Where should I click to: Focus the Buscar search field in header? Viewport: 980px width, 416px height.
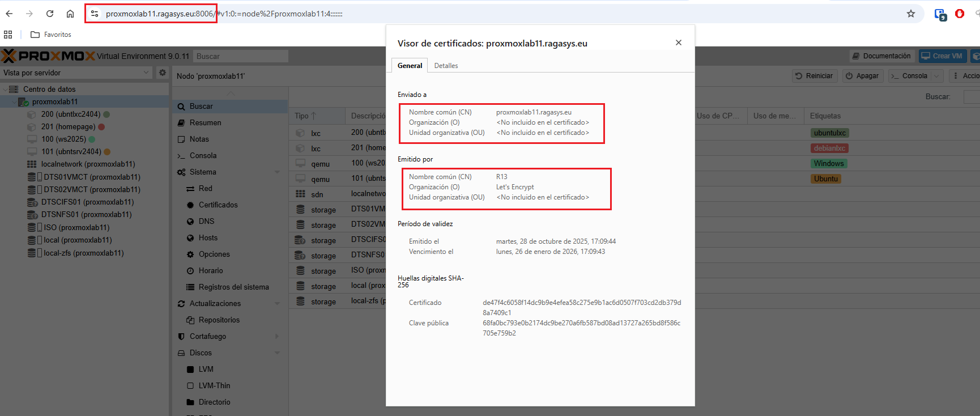coord(241,56)
